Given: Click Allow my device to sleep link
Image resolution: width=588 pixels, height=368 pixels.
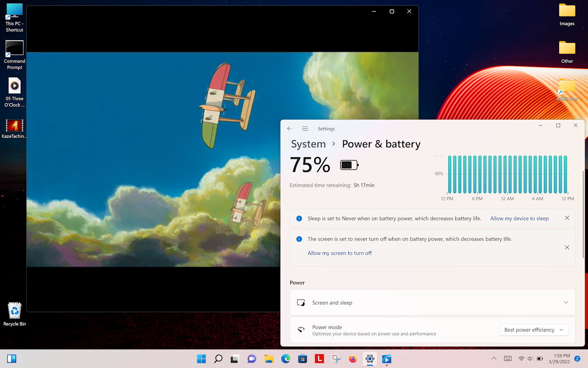Looking at the screenshot, I should pos(519,218).
